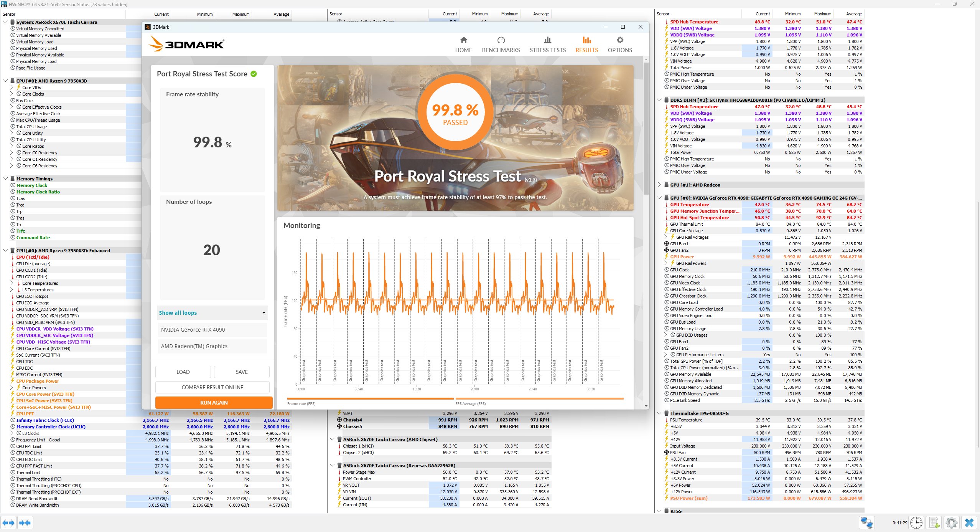Image resolution: width=980 pixels, height=532 pixels.
Task: Collapse the Memory Timings sensor group
Action: (5, 179)
